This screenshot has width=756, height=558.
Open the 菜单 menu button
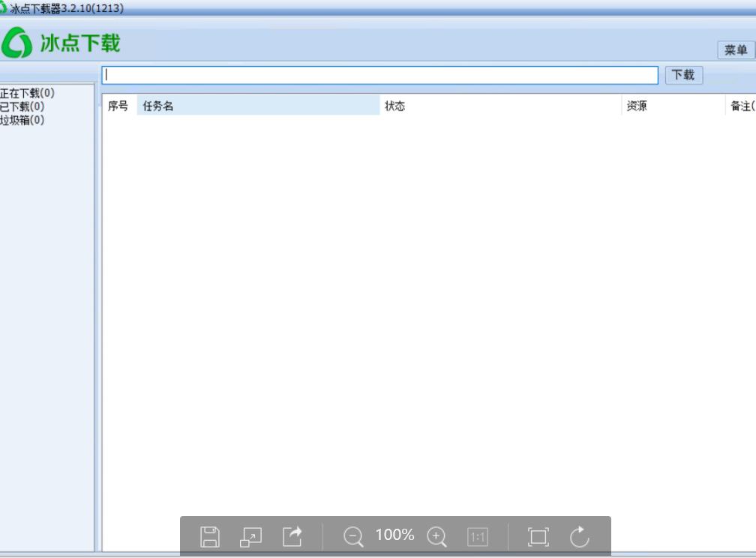(736, 49)
